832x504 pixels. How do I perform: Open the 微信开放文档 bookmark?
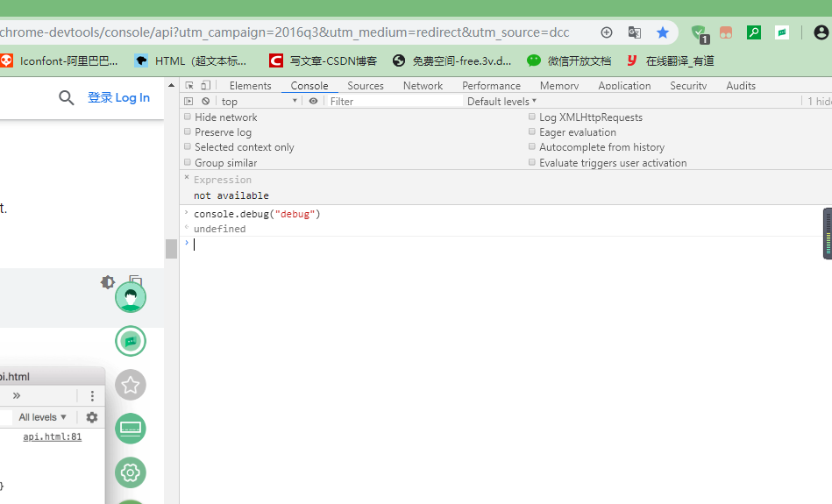pyautogui.click(x=569, y=61)
